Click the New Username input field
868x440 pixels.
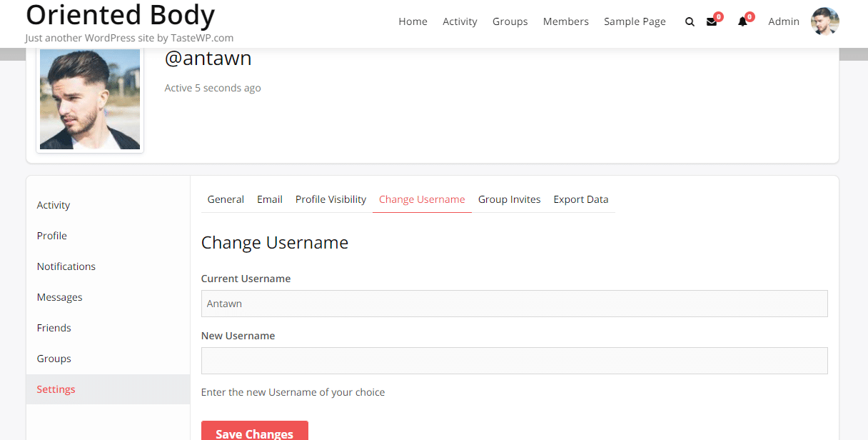pyautogui.click(x=514, y=361)
